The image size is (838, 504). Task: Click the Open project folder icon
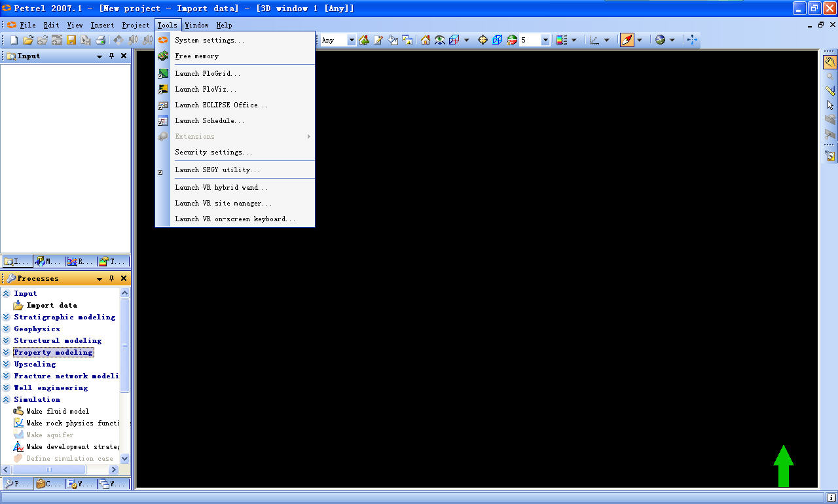click(28, 40)
